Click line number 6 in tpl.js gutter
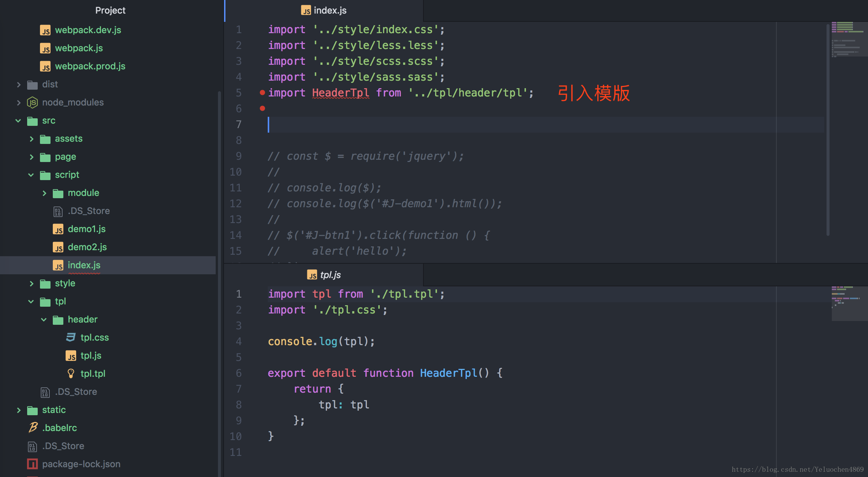The width and height of the screenshot is (868, 477). (238, 373)
